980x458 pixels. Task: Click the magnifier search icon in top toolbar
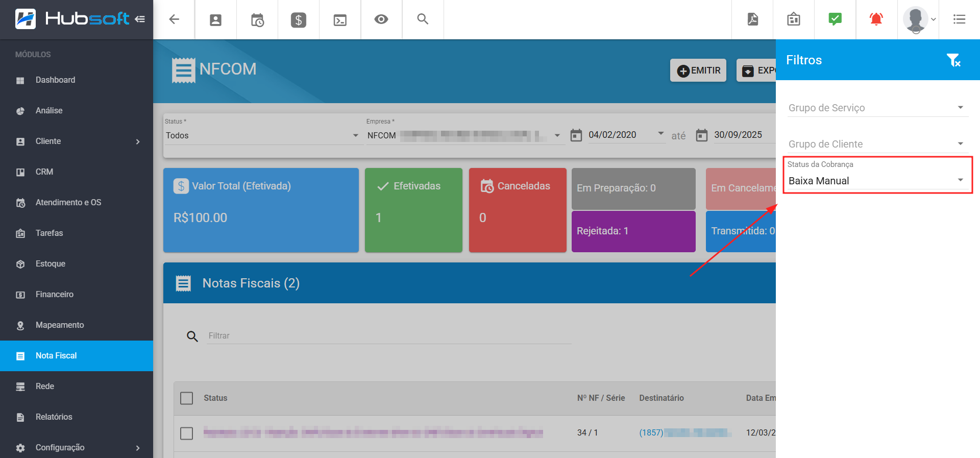point(423,19)
